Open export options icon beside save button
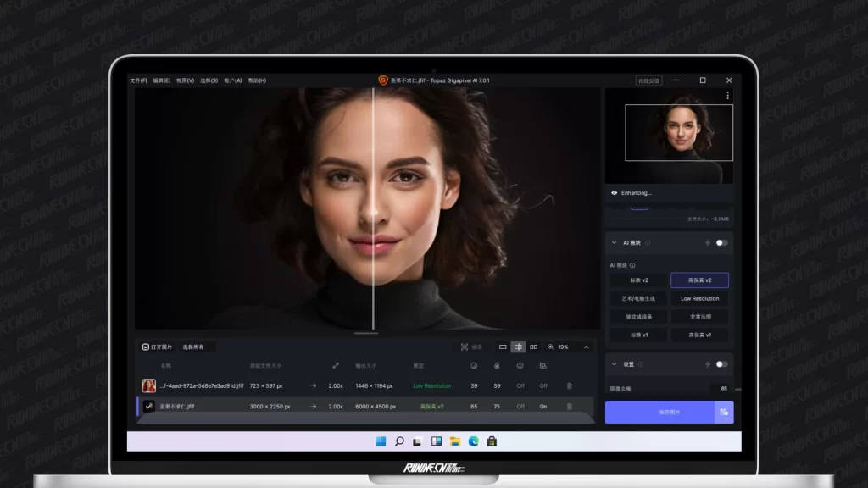Image resolution: width=868 pixels, height=488 pixels. point(723,413)
